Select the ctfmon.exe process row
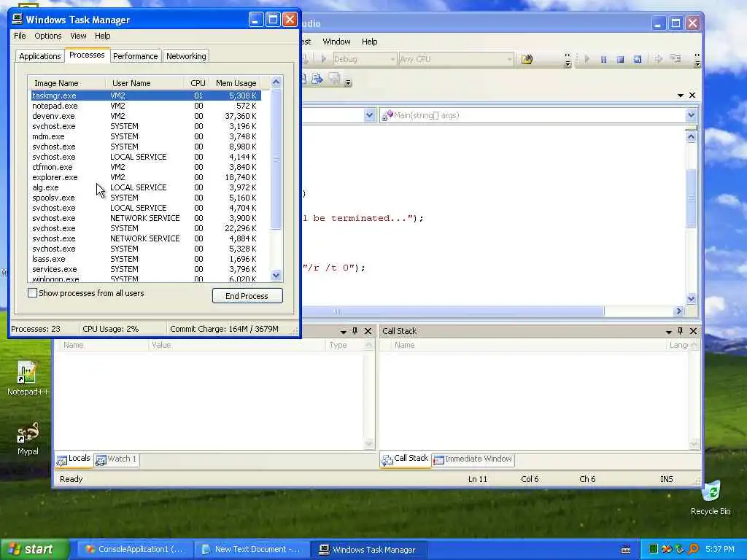Image resolution: width=747 pixels, height=560 pixels. point(145,167)
